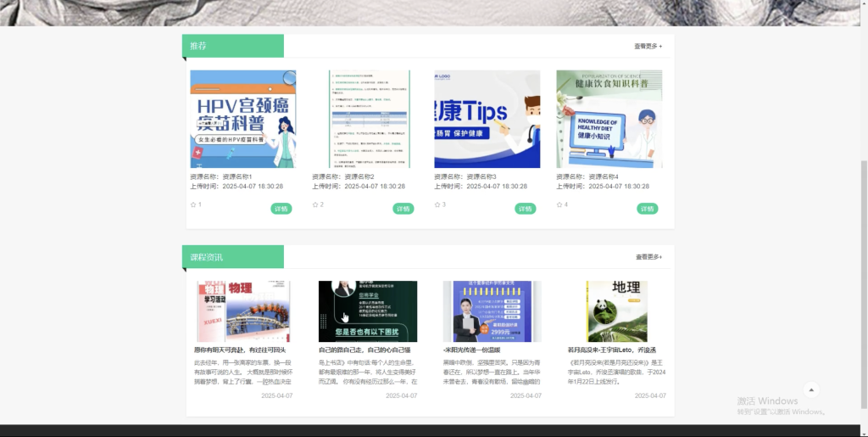Click the summary text starting 黑暗中欢倒
The image size is (868, 437).
pos(492,373)
